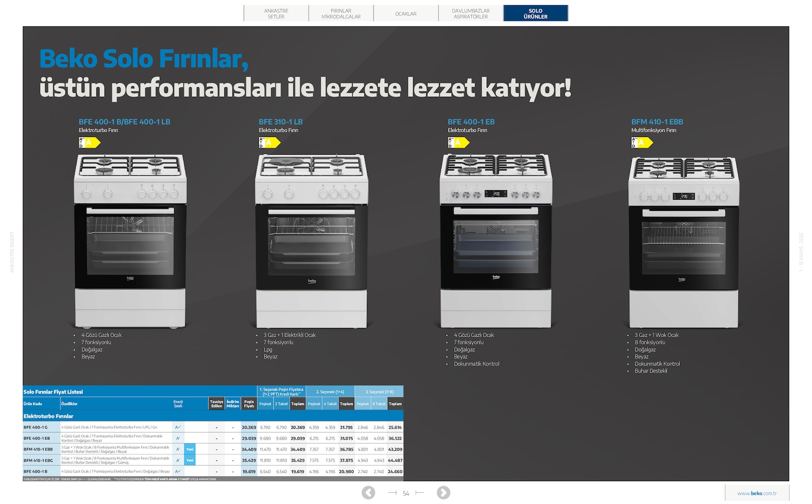Click the total price 25.614
Viewport: 812px width, 504px height.
tap(395, 427)
